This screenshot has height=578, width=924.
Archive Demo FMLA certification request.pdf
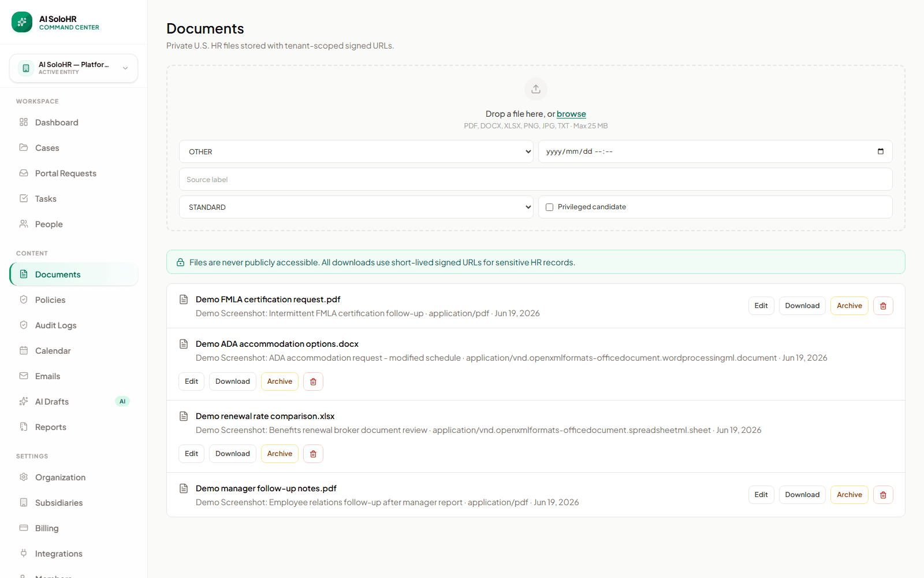coord(850,306)
